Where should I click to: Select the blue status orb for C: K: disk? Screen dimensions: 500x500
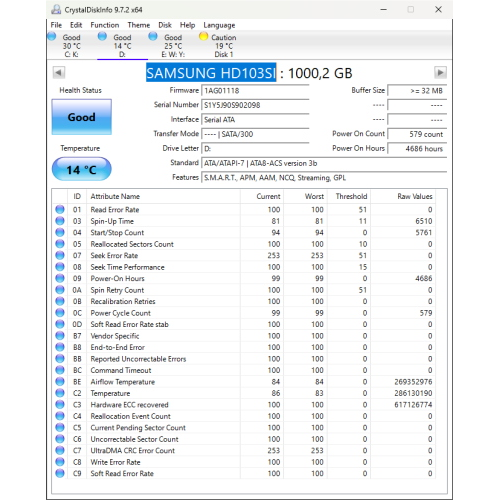click(x=52, y=36)
